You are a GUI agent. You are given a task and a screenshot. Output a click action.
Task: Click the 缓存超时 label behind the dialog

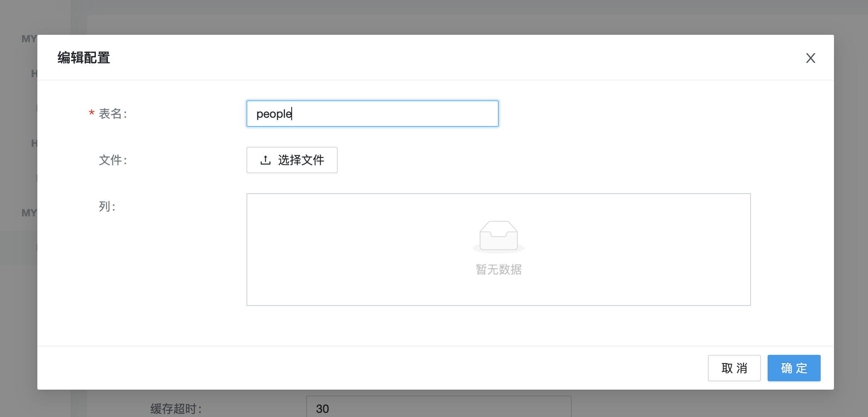tap(176, 409)
